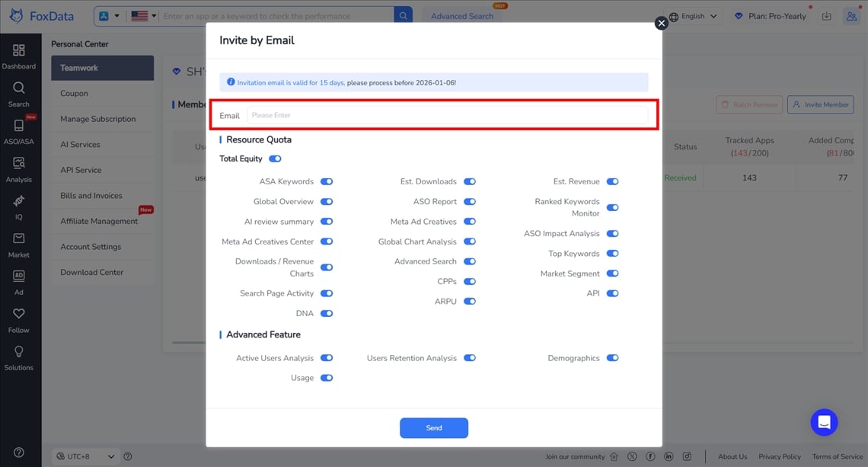Open the country flag dropdown
Screen dimensions: 868x467
143,16
